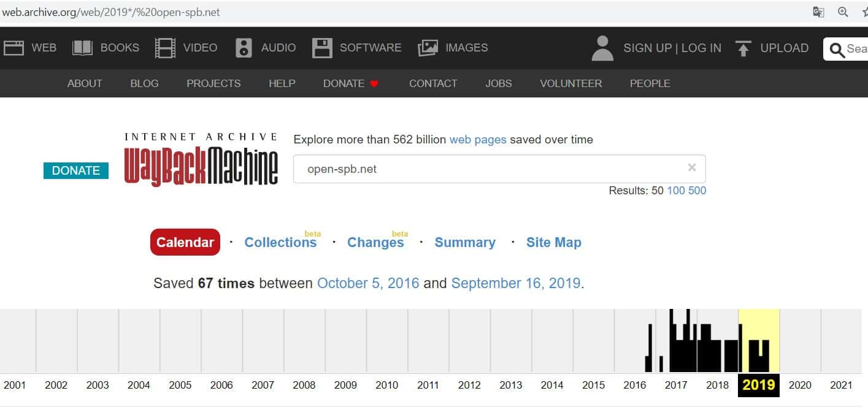The image size is (868, 407).
Task: Go to the PEOPLE page
Action: click(x=650, y=83)
